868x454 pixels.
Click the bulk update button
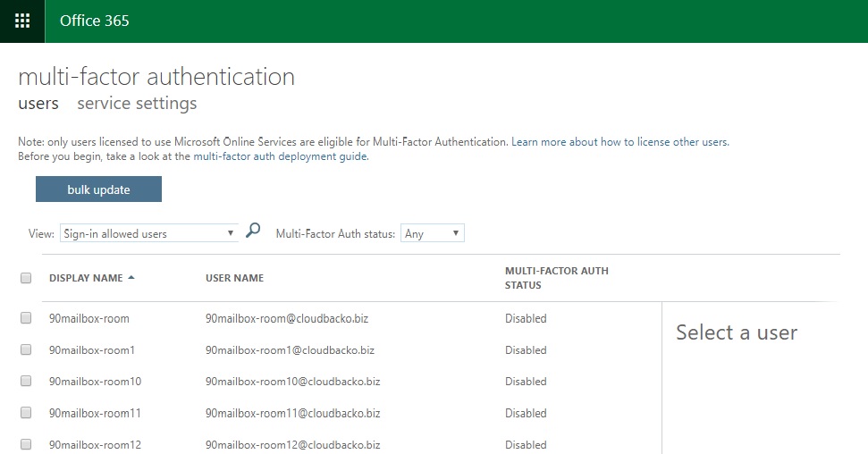click(98, 189)
